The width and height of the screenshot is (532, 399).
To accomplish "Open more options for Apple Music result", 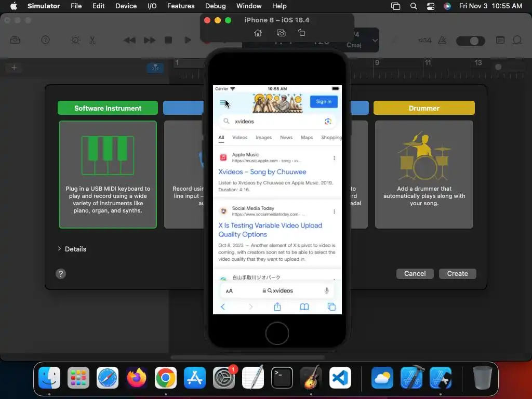I will (x=334, y=158).
